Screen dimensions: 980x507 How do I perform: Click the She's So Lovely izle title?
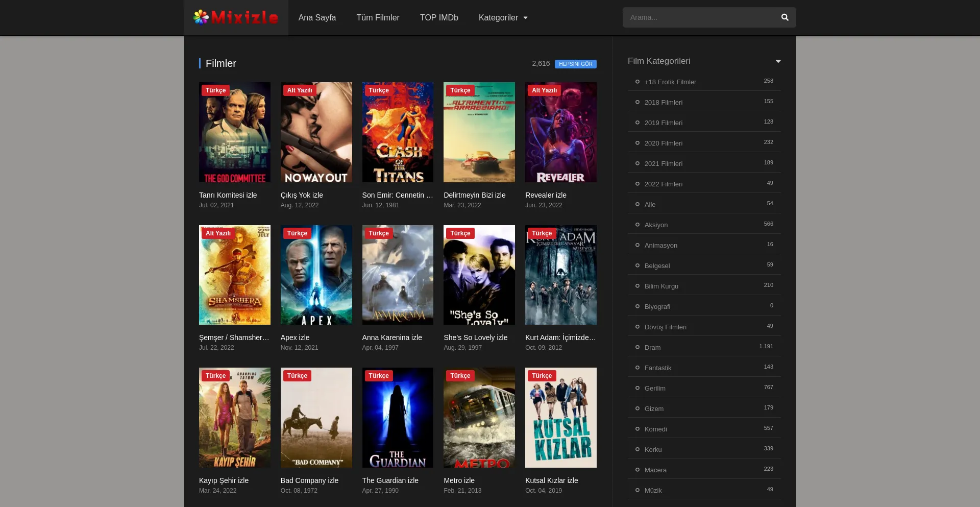pyautogui.click(x=476, y=337)
